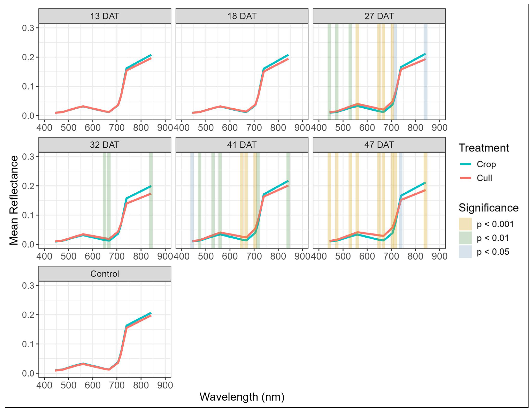This screenshot has width=532, height=411.
Task: Click the 800 tick under the Control panel
Action: coord(141,385)
